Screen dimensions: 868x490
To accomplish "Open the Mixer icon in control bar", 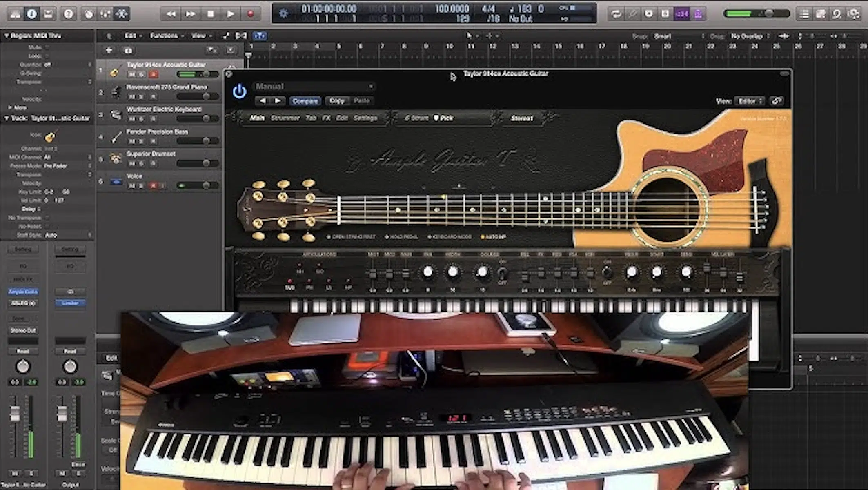I will (x=105, y=14).
